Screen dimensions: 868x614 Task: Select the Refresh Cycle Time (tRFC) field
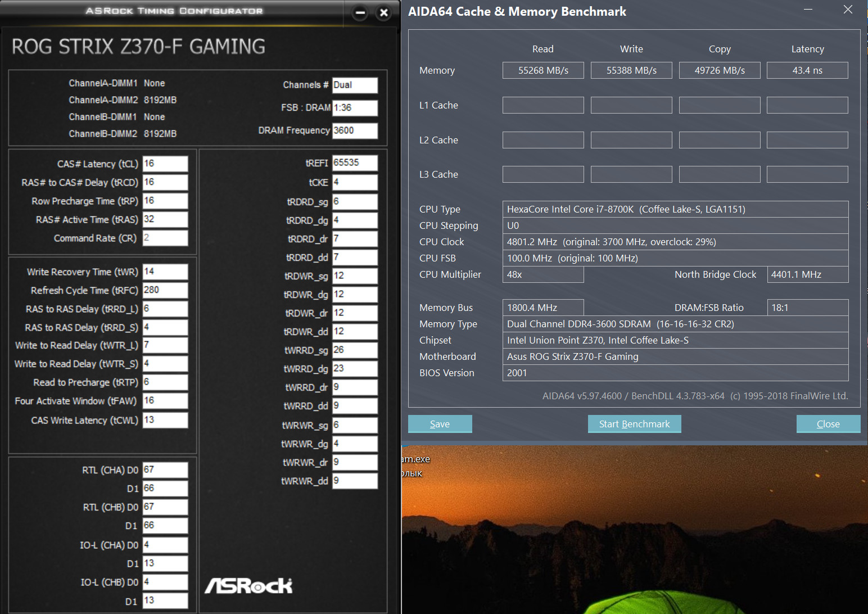point(165,290)
